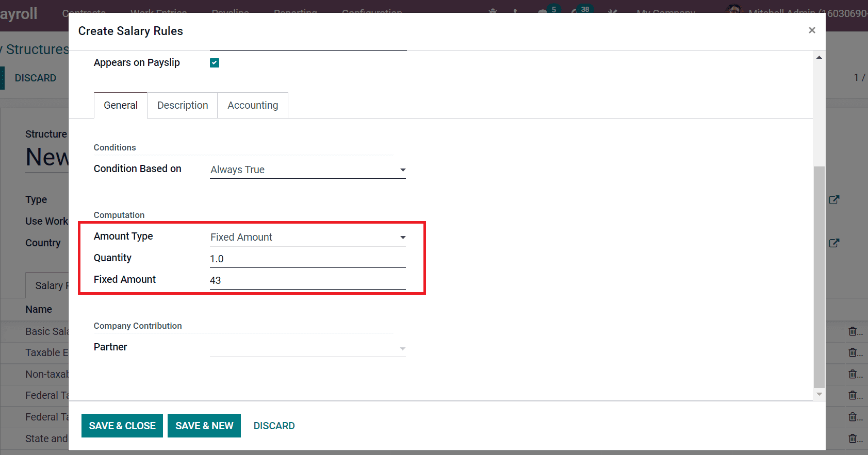
Task: Open the Partner dropdown field
Action: click(x=308, y=348)
